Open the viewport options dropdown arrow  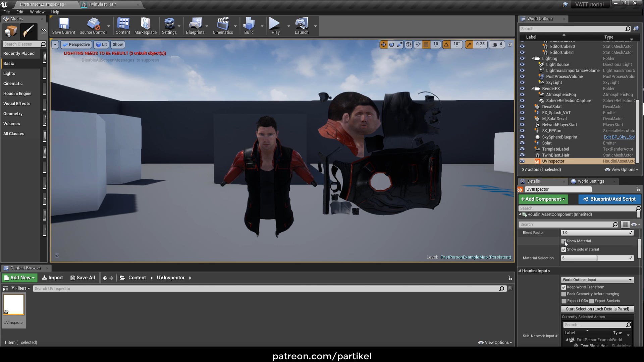pyautogui.click(x=55, y=44)
